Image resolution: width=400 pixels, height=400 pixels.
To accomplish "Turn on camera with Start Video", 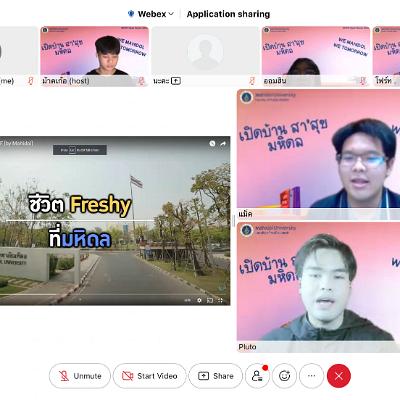I will point(150,376).
